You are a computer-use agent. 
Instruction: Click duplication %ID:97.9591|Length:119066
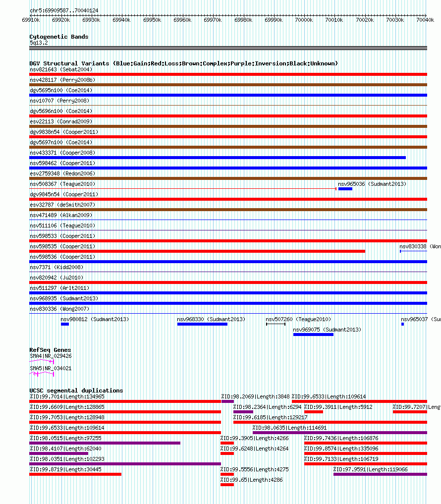(380, 474)
